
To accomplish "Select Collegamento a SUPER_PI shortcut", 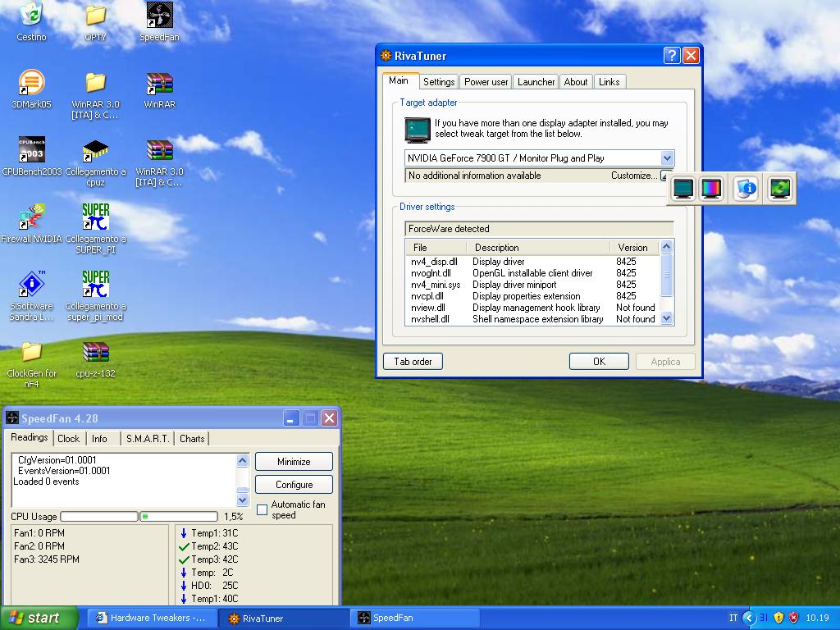I will click(x=95, y=229).
